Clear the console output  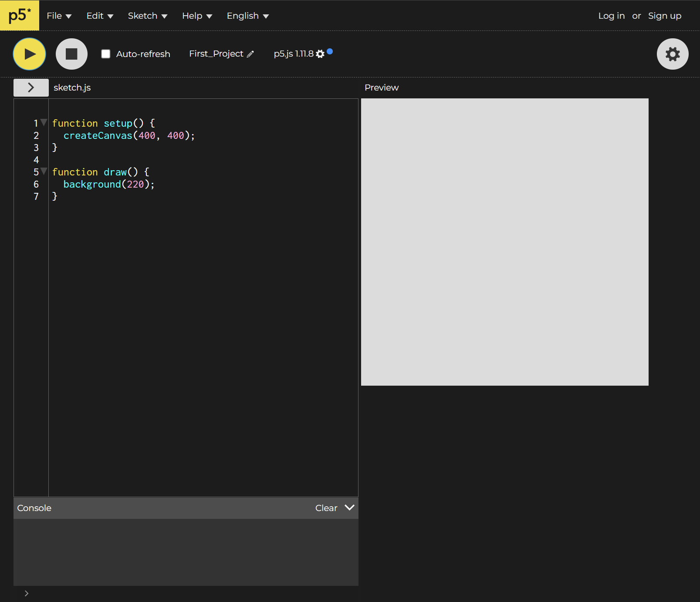pyautogui.click(x=326, y=508)
